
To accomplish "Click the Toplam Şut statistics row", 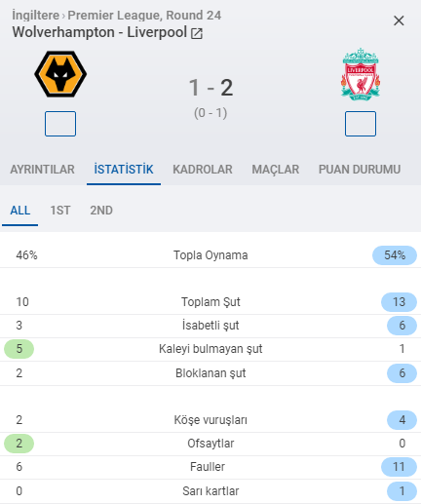I will (x=210, y=302).
